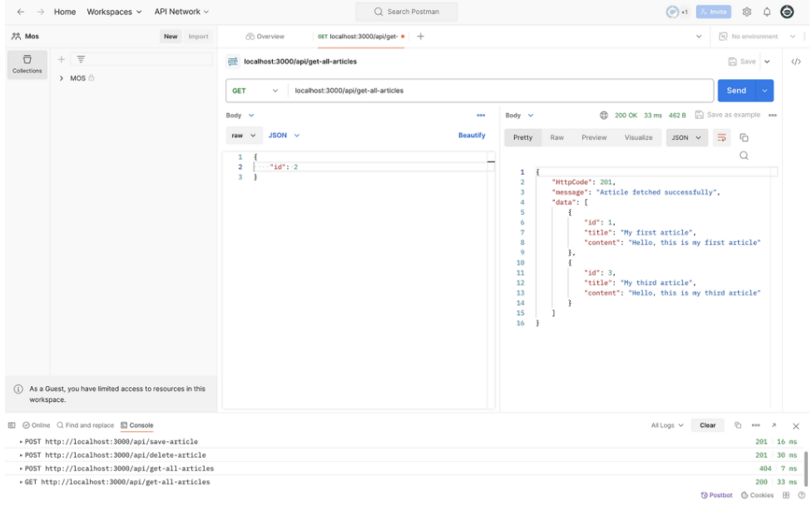This screenshot has height=506, width=812.
Task: Click the request URL input field
Action: coord(502,91)
